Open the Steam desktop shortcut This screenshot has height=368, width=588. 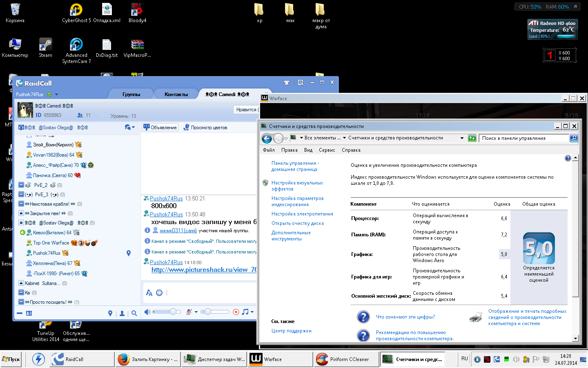pyautogui.click(x=45, y=47)
